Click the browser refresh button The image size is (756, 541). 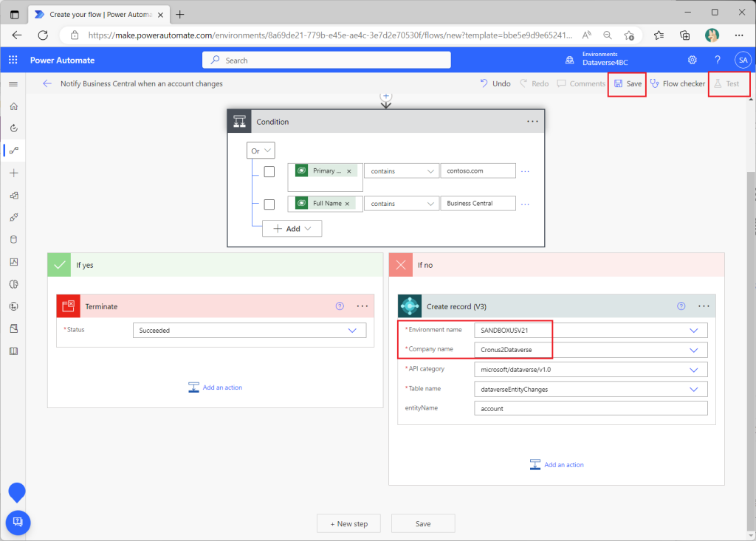pos(43,35)
